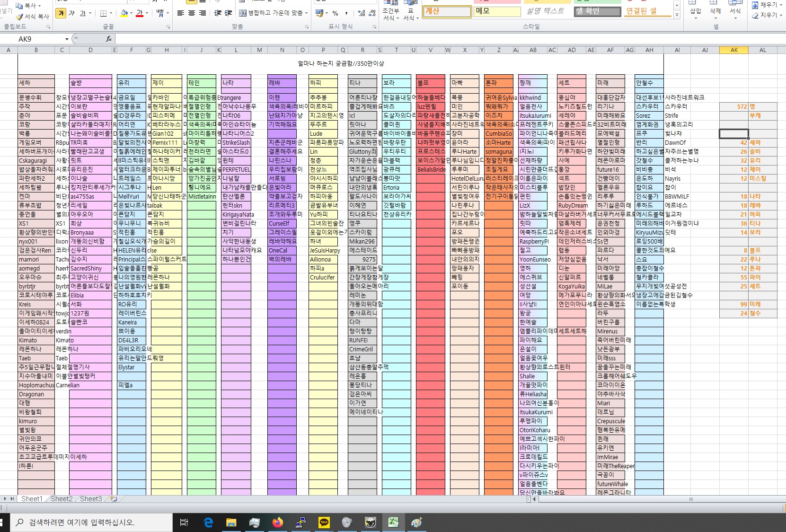Increase decimal places
The image size is (786, 532).
(362, 13)
